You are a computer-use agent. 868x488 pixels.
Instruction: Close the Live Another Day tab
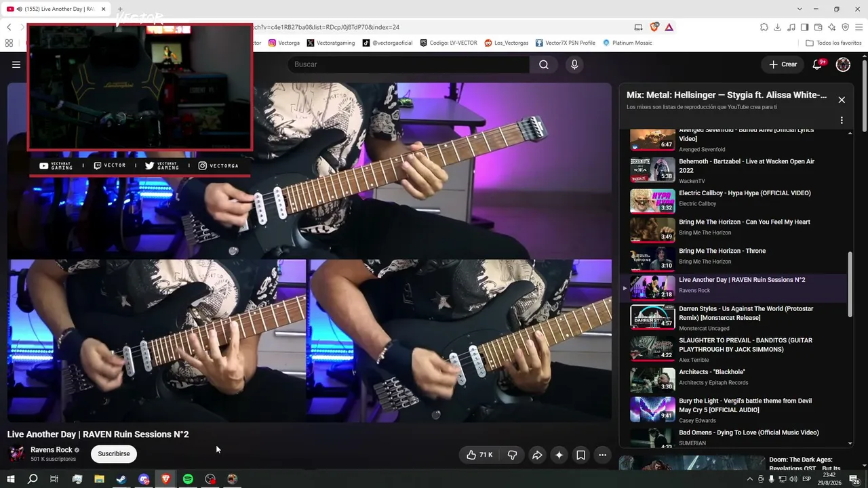pyautogui.click(x=104, y=9)
